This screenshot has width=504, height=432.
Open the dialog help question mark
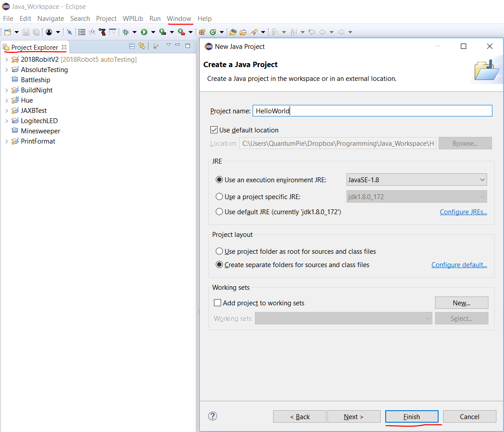[x=213, y=416]
